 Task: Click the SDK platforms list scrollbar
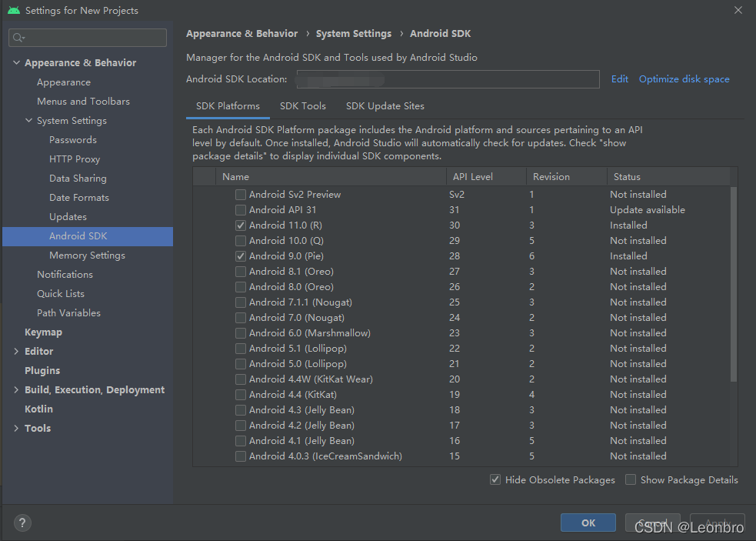pyautogui.click(x=734, y=284)
